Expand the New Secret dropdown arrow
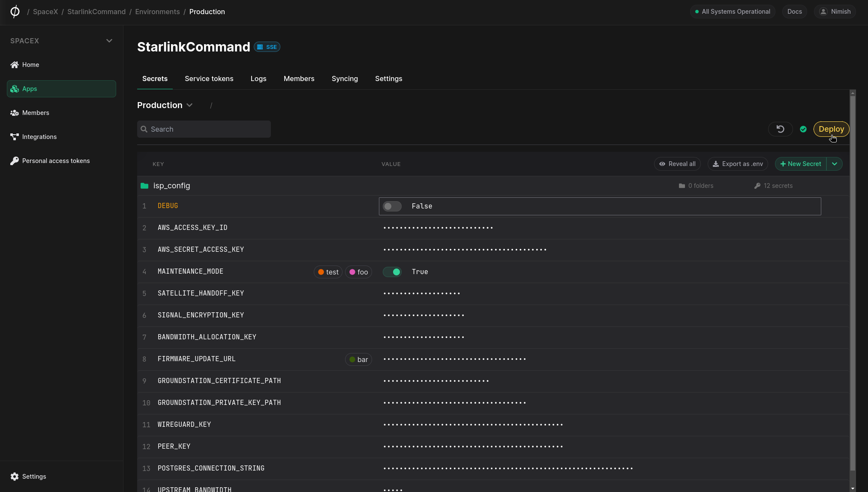 pyautogui.click(x=834, y=164)
